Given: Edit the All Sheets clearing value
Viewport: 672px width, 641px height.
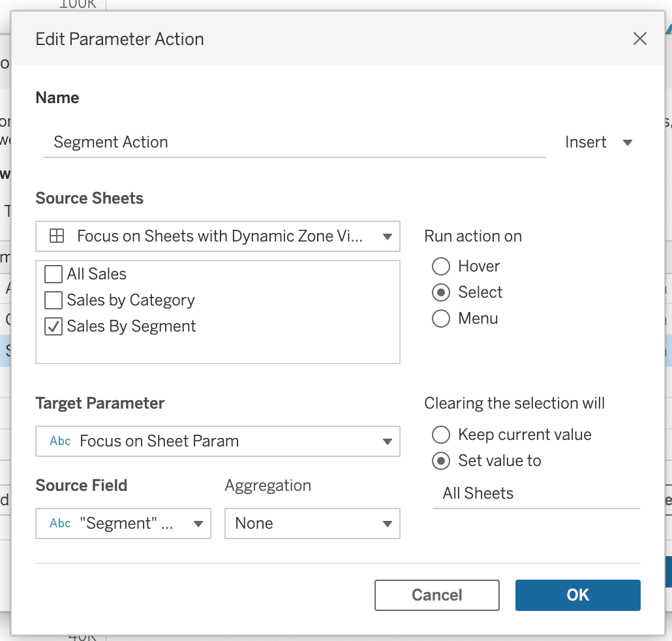Looking at the screenshot, I should pos(535,493).
